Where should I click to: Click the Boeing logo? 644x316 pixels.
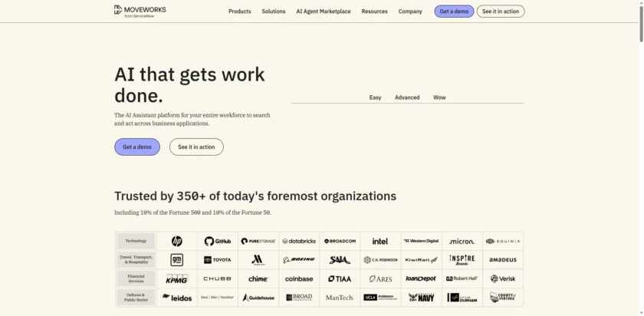(x=299, y=260)
